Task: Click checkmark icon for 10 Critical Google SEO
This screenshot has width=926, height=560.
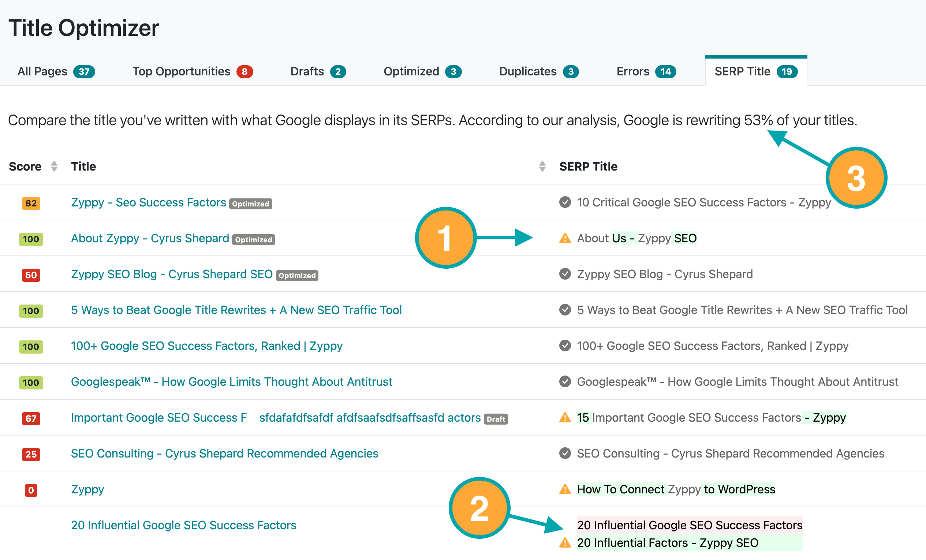Action: 565,202
